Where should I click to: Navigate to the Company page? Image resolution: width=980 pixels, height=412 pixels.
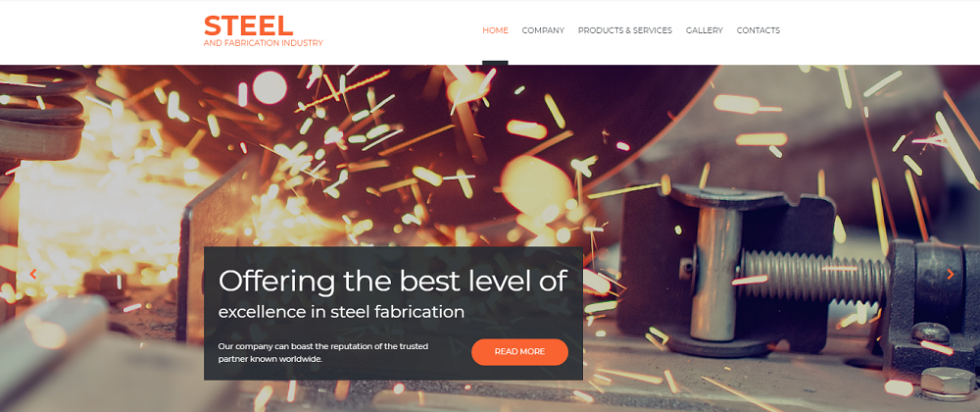pyautogui.click(x=543, y=30)
